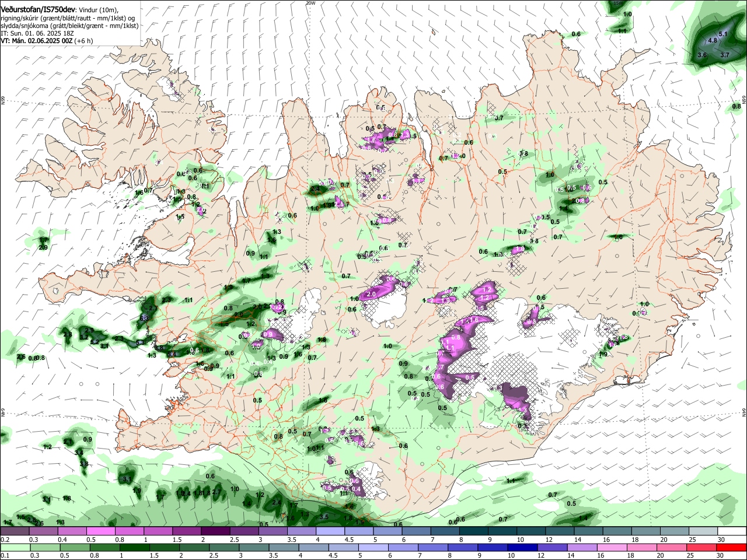Screen dimensions: 747x560
Task: Pick the palest green rain swatch between 0.1 and 0.3
Action: [15, 548]
